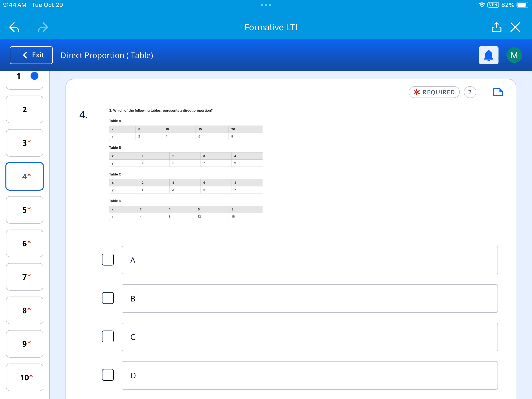Click the points badge showing 2
The width and height of the screenshot is (532, 399).
pos(470,92)
